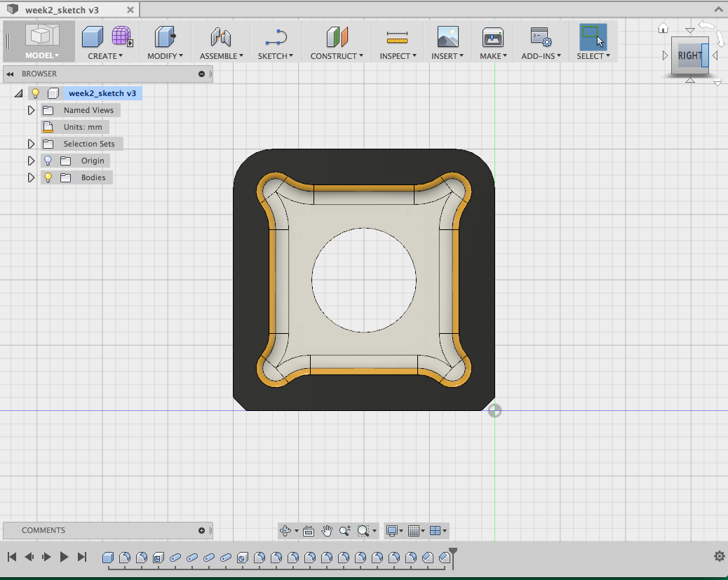The height and width of the screenshot is (580, 728).
Task: Click the Create Form purple mesh icon
Action: point(122,36)
